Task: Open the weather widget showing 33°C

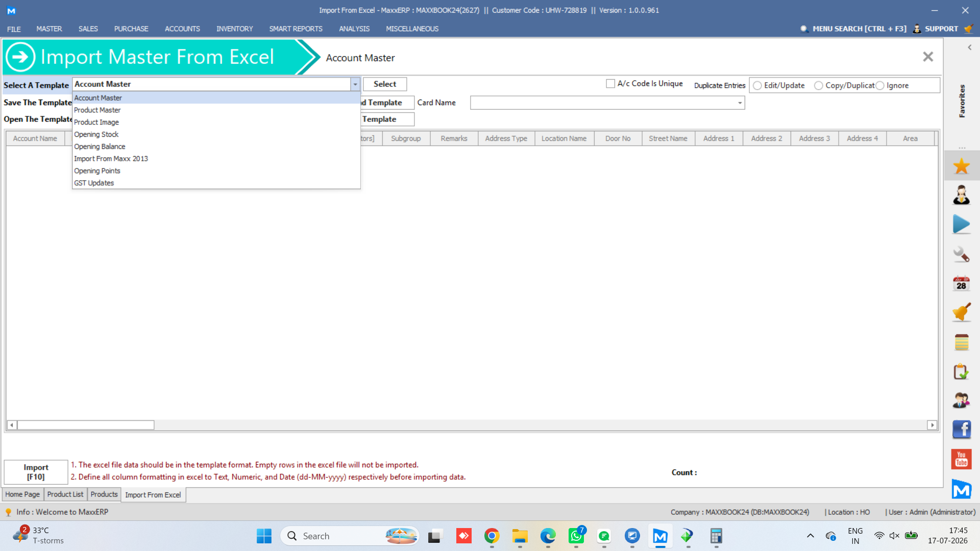Action: point(39,536)
